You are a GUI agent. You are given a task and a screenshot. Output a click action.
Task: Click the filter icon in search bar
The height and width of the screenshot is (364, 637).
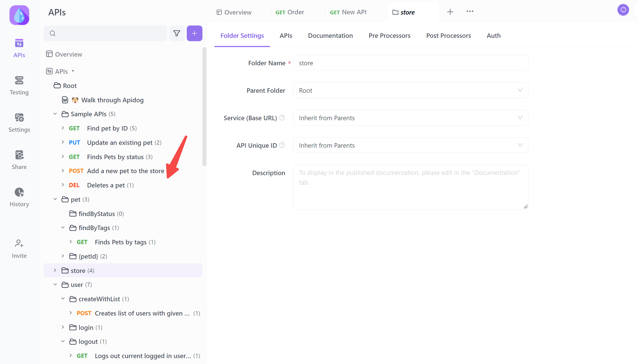177,33
